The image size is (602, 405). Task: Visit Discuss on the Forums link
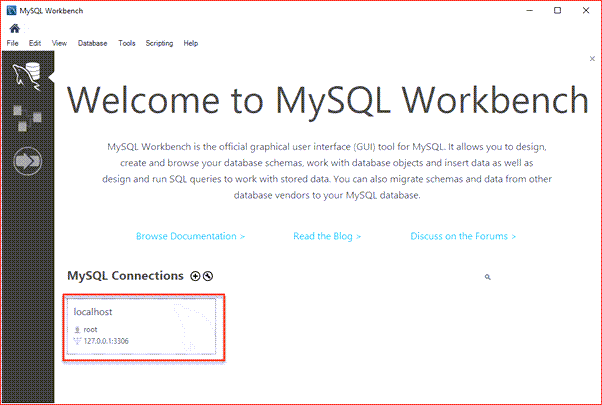click(463, 236)
